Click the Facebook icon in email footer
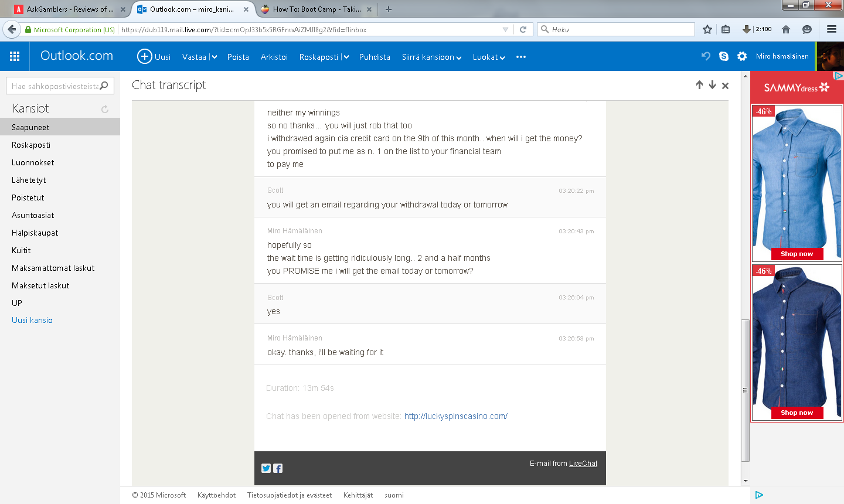 (278, 468)
